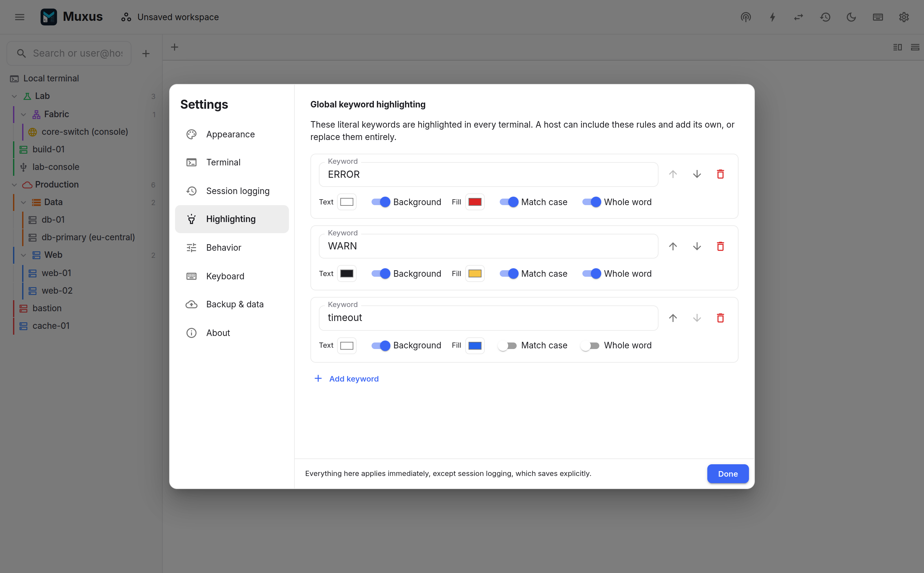Click the timeout keyword input field
This screenshot has width=924, height=573.
pos(488,317)
